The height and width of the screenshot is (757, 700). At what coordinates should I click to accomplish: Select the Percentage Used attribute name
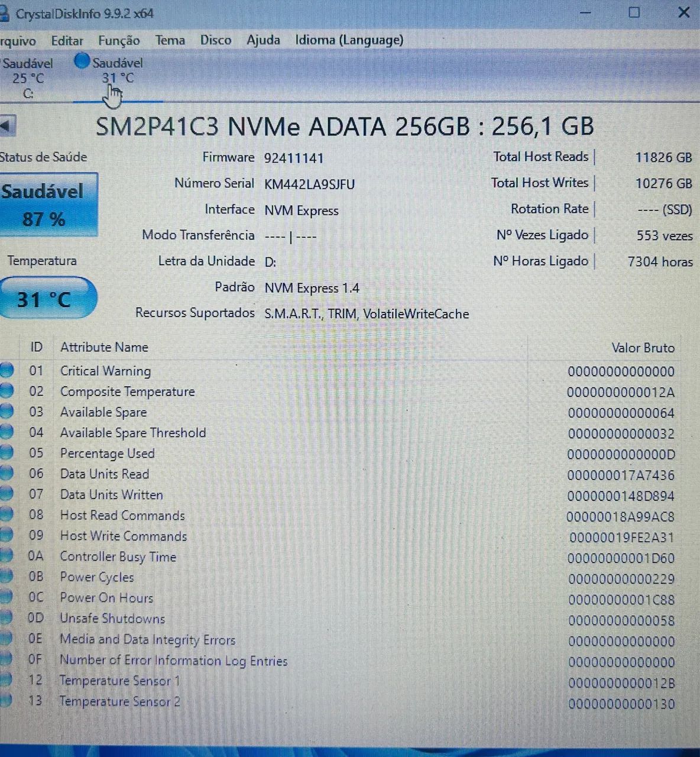[107, 454]
